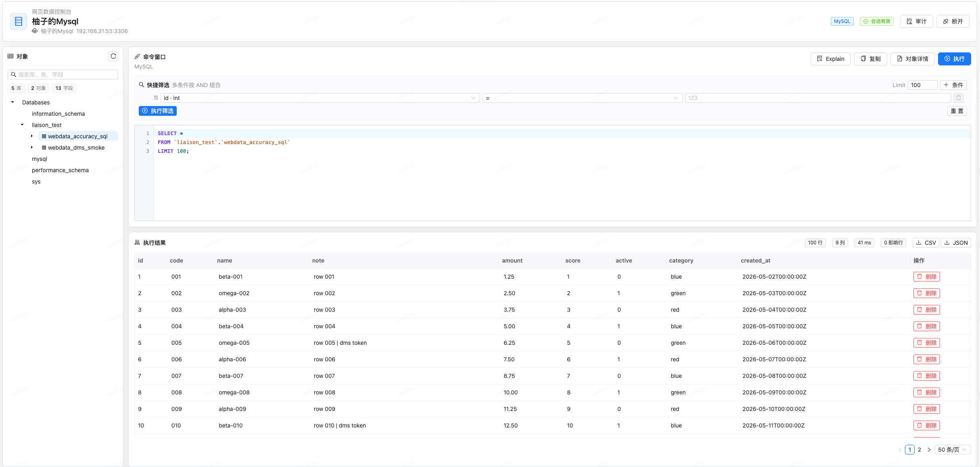
Task: Delete row named beta-007
Action: [927, 376]
